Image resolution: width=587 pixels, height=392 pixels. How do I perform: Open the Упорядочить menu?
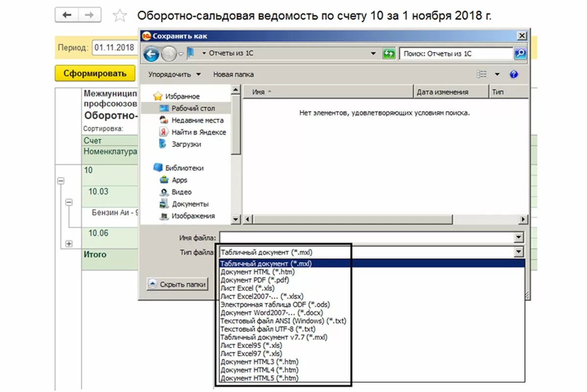[x=175, y=74]
